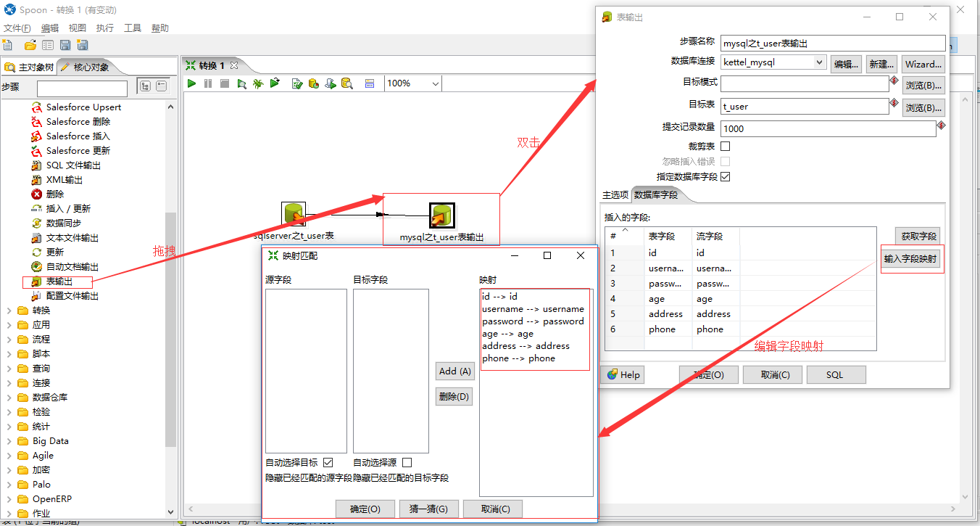Click the 输入字段映射 button

pos(910,259)
